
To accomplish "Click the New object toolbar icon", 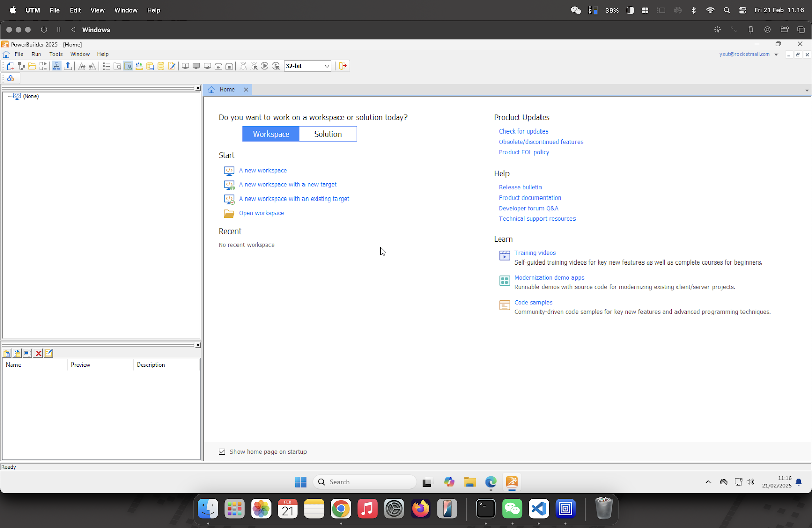I will click(x=10, y=66).
